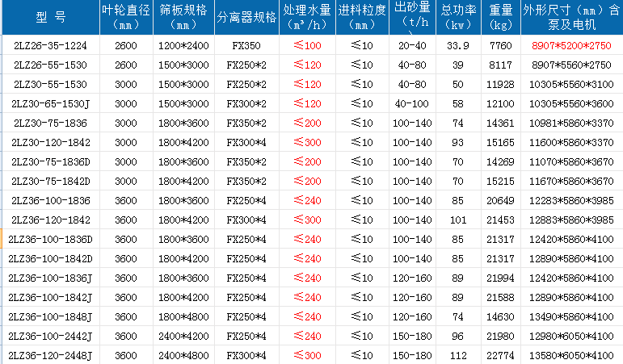Image resolution: width=623 pixels, height=364 pixels.
Task: Click model cell 2LZ30-65-1530J
Action: coord(51,103)
